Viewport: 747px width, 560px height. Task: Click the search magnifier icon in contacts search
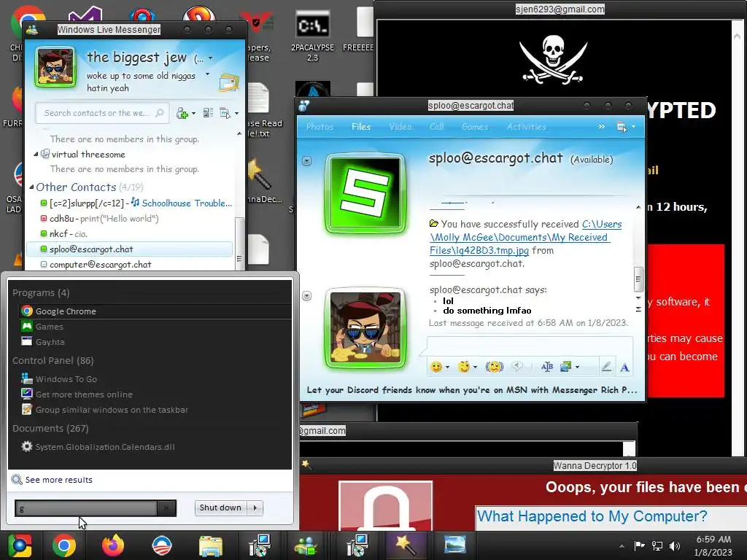click(x=160, y=113)
